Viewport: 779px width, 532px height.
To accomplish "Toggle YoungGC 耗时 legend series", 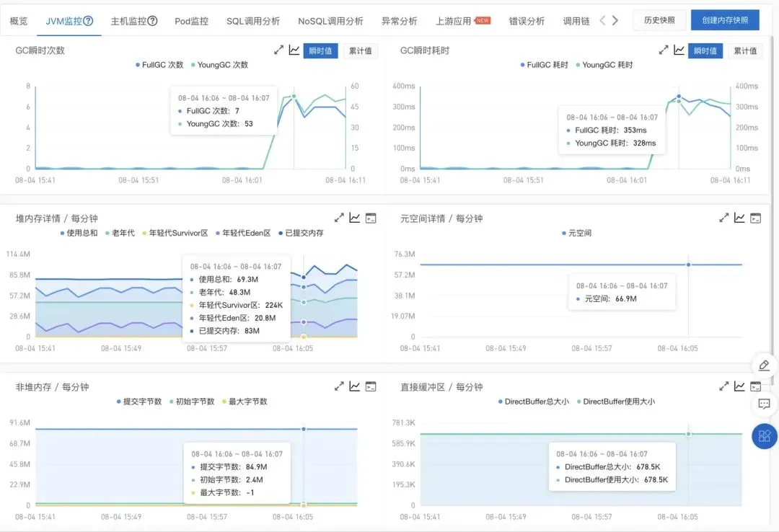I will [x=604, y=65].
